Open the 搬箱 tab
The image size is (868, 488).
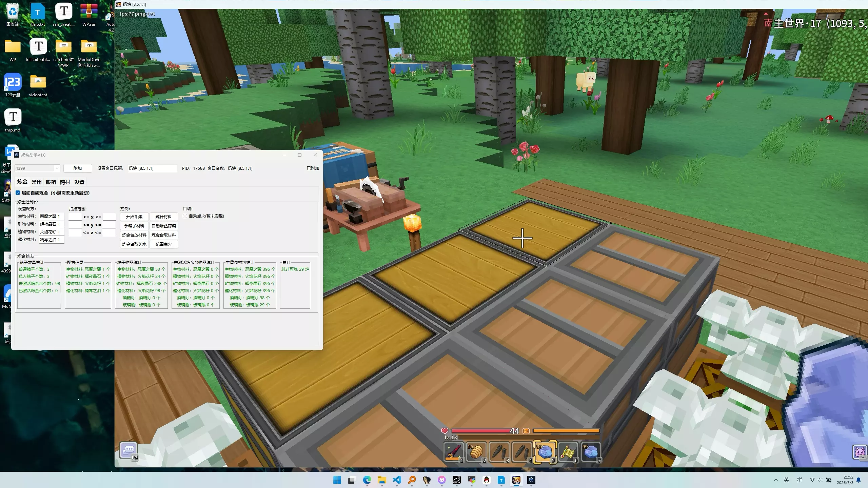tap(51, 182)
